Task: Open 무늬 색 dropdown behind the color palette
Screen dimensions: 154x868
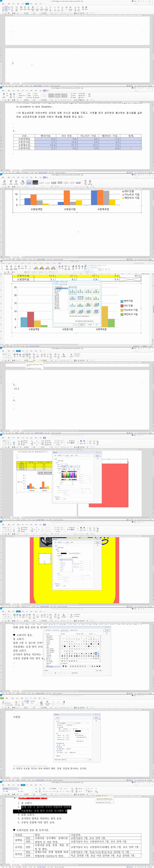Action: point(80,467)
